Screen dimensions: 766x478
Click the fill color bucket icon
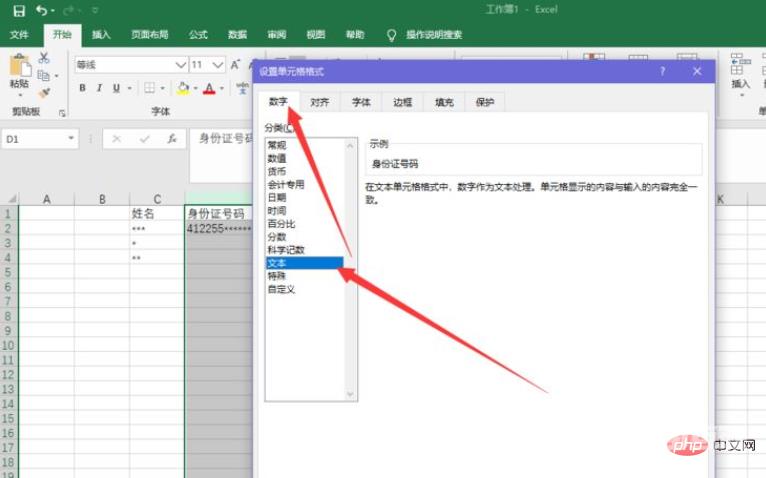click(x=182, y=88)
